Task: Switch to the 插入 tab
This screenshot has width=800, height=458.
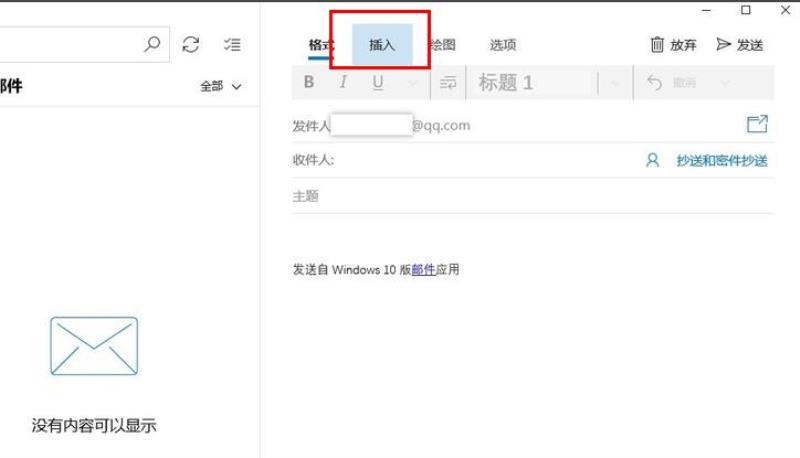Action: click(x=382, y=45)
